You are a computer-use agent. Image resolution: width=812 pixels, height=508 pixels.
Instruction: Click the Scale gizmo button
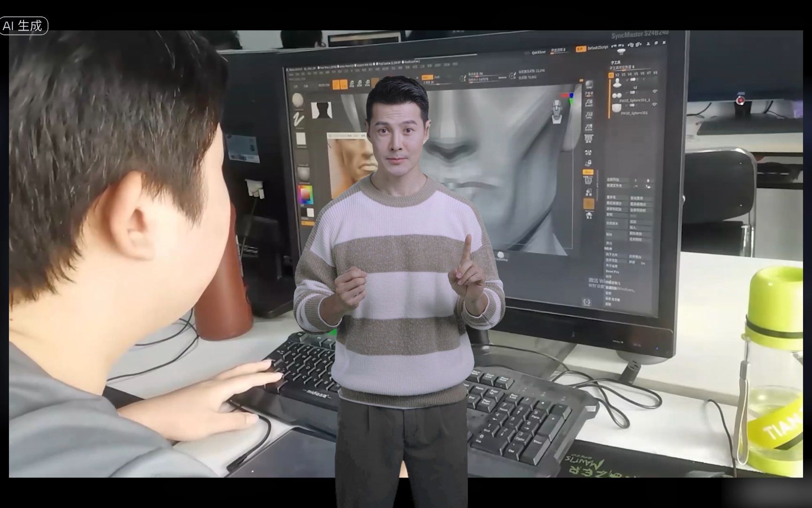click(360, 84)
